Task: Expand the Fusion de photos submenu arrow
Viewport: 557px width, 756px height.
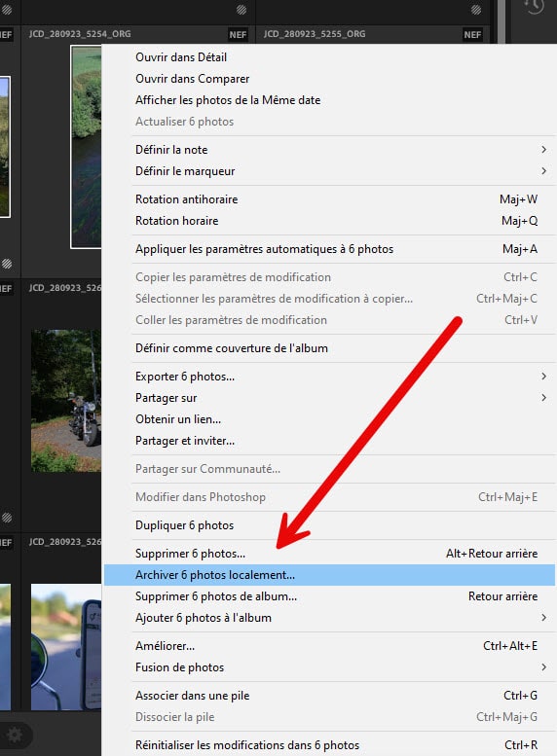Action: (543, 667)
